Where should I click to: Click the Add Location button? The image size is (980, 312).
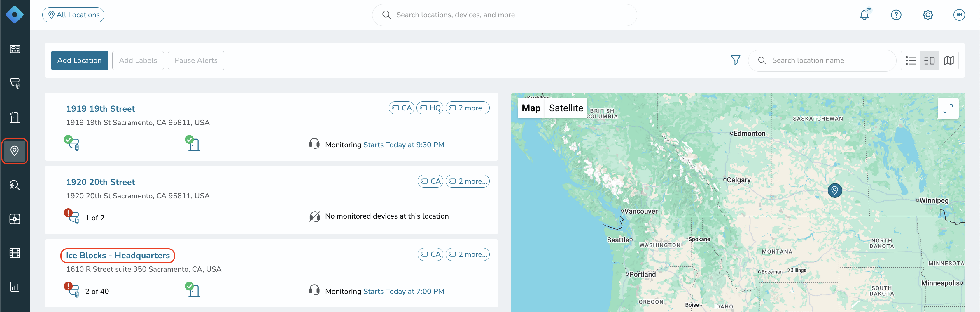tap(80, 60)
